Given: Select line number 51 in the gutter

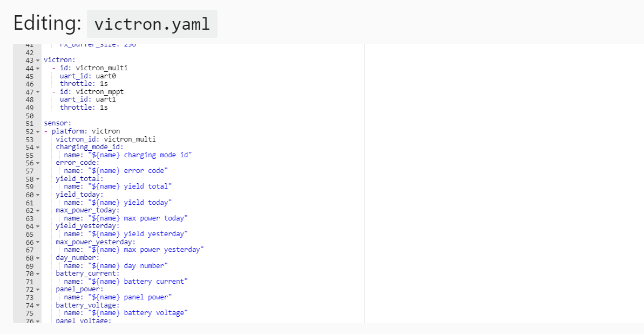Looking at the screenshot, I should [30, 123].
